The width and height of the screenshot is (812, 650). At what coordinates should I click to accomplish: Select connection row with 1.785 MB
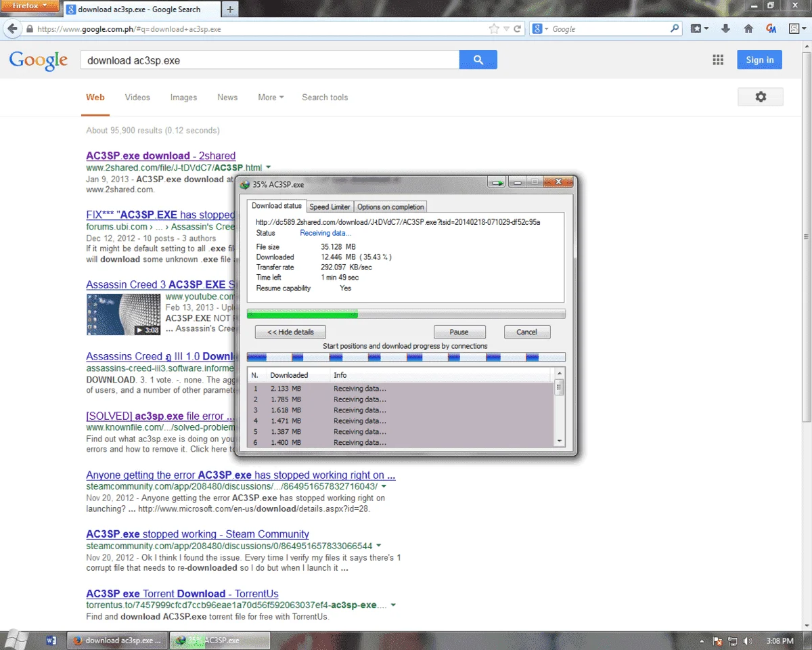pyautogui.click(x=401, y=399)
